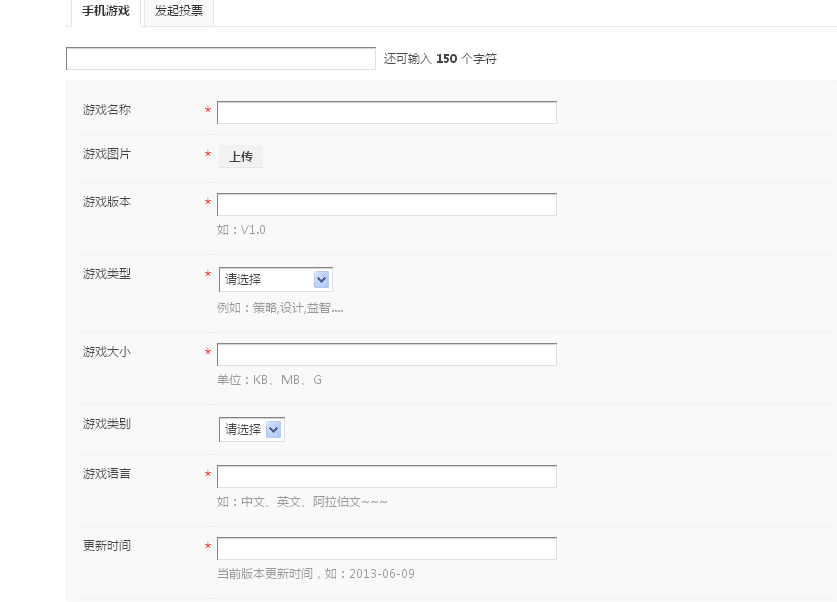The image size is (837, 602).
Task: Focus the 游戏版本 input box
Action: (386, 204)
